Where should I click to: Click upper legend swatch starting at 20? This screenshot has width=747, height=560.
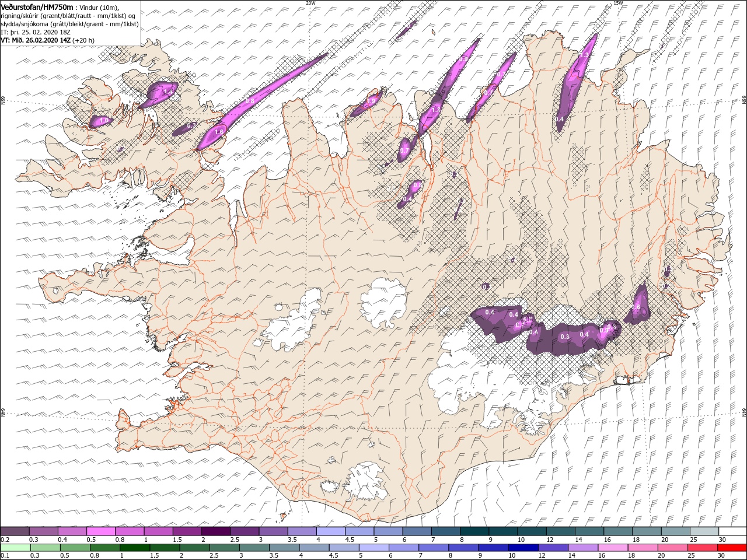675,531
